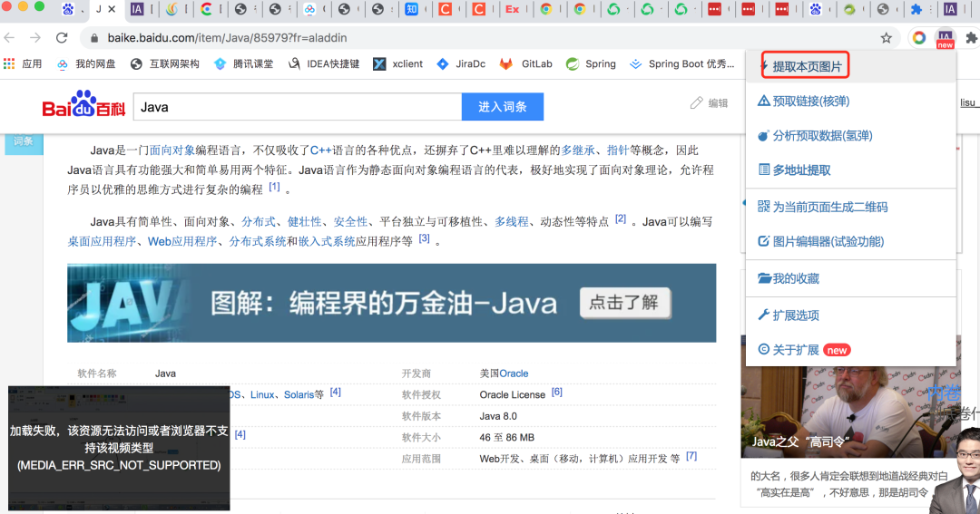Click the 面向对象 link in first paragraph
The width and height of the screenshot is (980, 514).
(171, 150)
